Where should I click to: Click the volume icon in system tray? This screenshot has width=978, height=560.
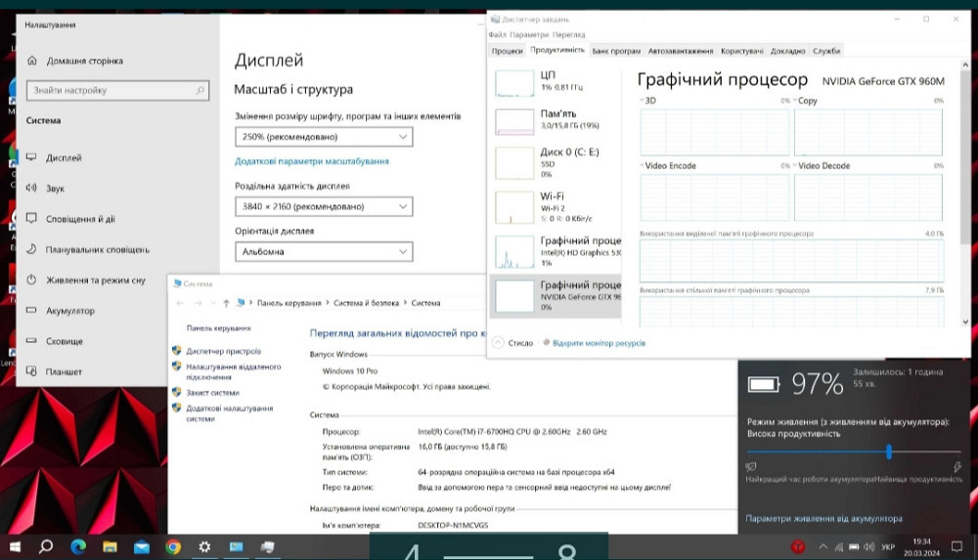pos(868,547)
